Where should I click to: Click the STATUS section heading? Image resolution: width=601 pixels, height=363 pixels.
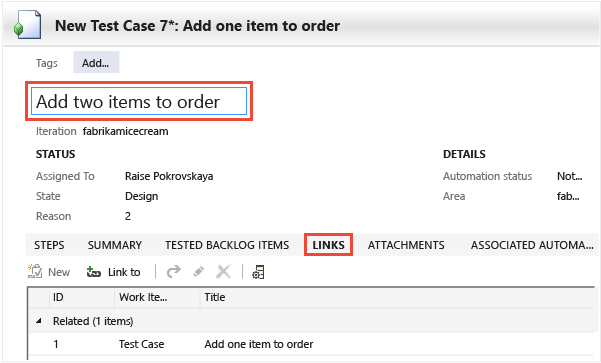(56, 154)
